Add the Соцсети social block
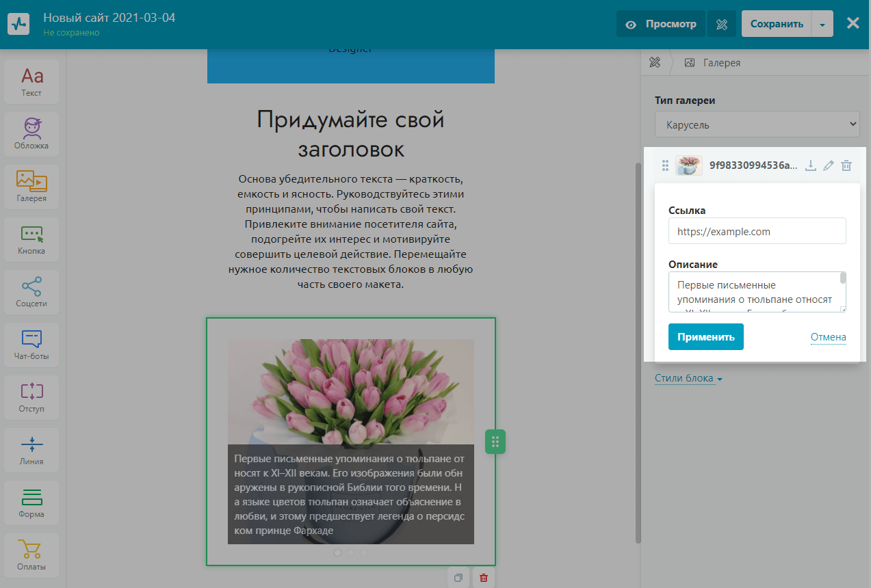The image size is (871, 588). tap(31, 291)
